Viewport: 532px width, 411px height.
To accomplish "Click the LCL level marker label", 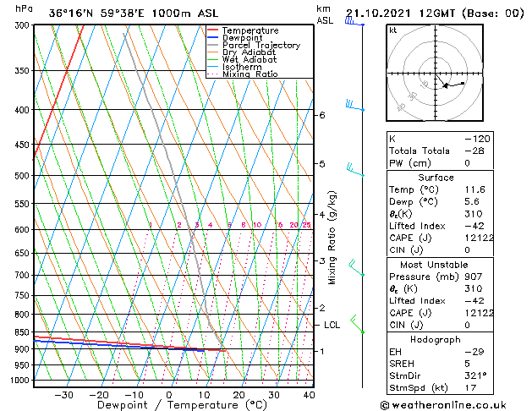I will click(332, 325).
